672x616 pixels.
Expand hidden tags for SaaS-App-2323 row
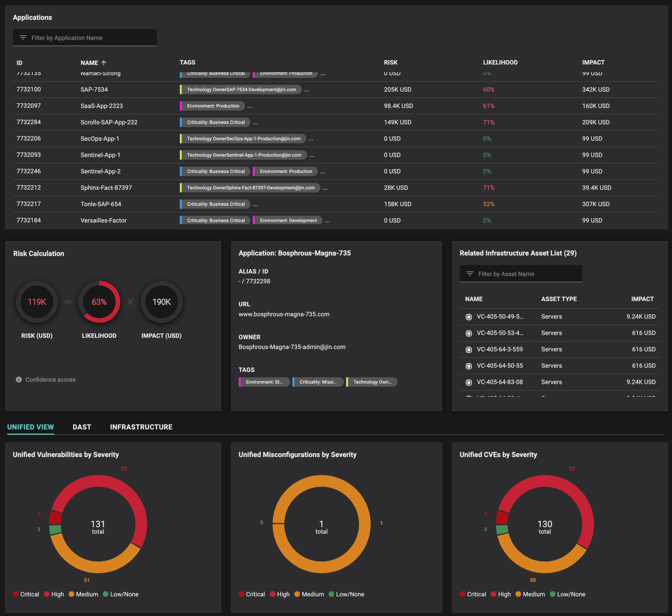click(250, 106)
